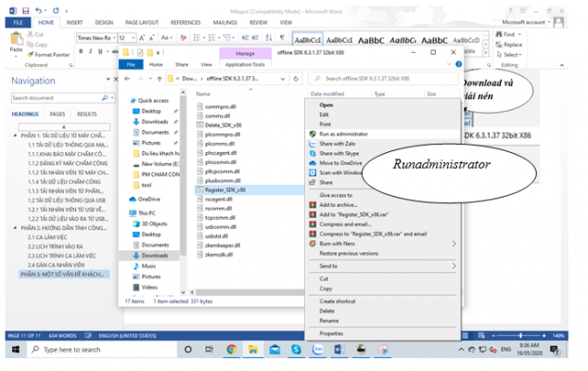The image size is (588, 371).
Task: Click the Format Painter tool
Action: point(51,55)
